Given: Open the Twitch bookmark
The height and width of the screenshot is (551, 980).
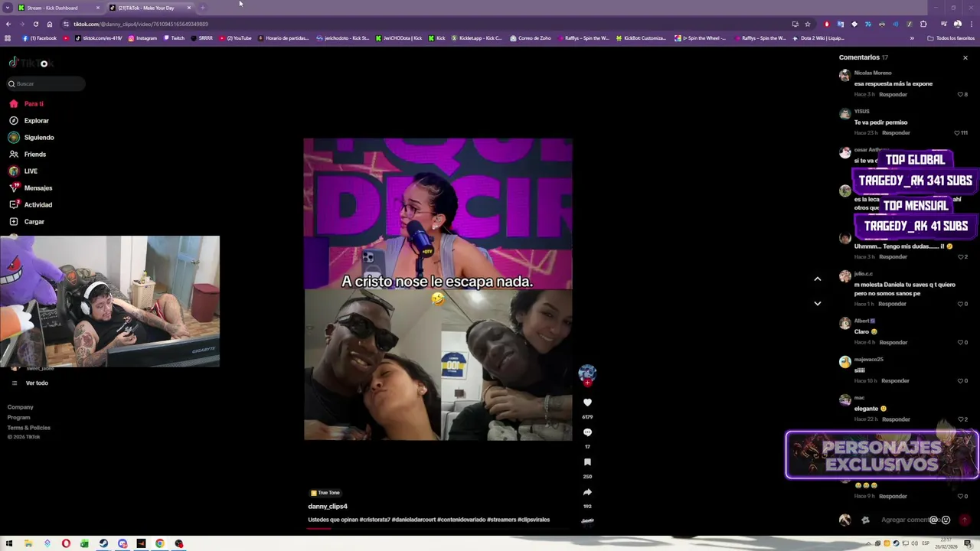Looking at the screenshot, I should point(173,37).
